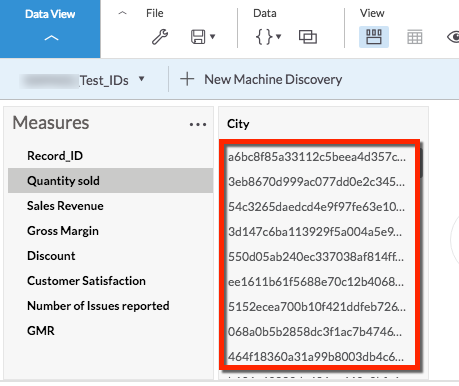Open the Measures three-dot options menu
Image resolution: width=459 pixels, height=386 pixels.
[x=198, y=125]
